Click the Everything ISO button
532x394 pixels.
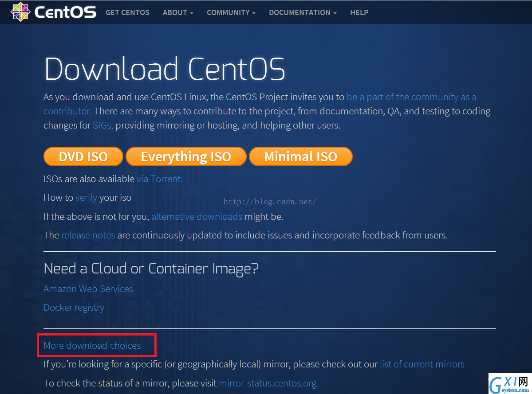(186, 156)
